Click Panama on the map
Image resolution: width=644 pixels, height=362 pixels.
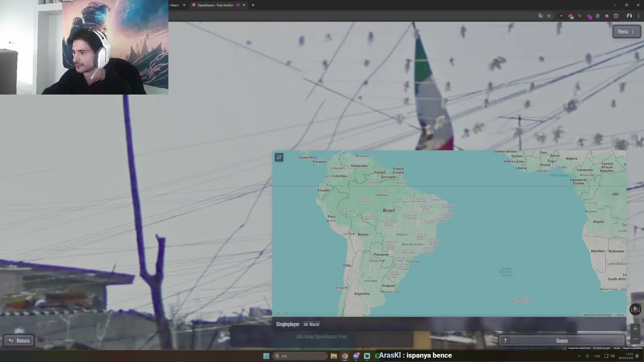tap(319, 161)
